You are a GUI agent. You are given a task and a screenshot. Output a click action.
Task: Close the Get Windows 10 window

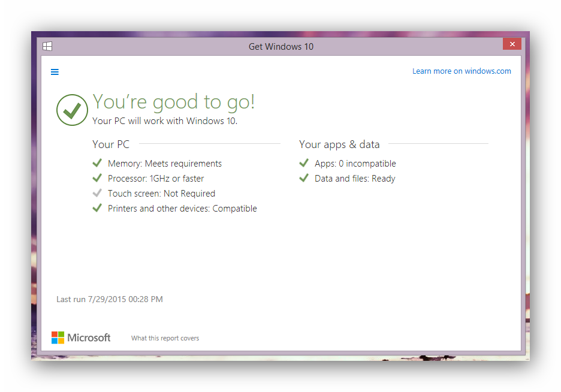512,44
